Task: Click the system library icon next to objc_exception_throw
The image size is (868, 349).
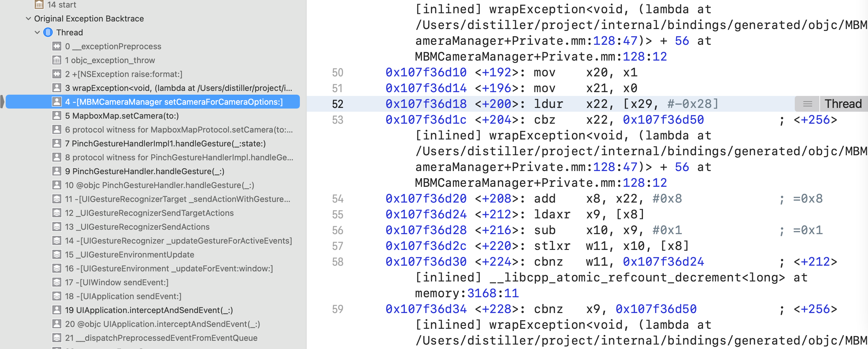Action: pyautogui.click(x=56, y=60)
